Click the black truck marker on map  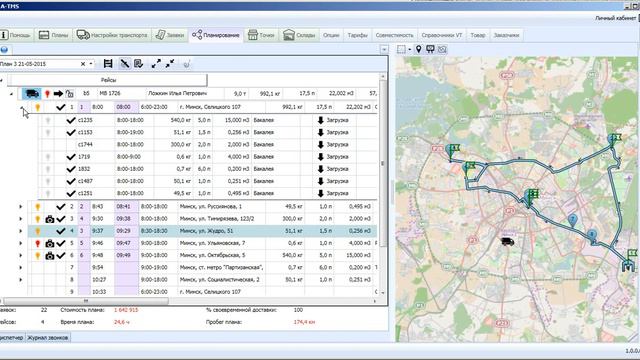coord(507,242)
